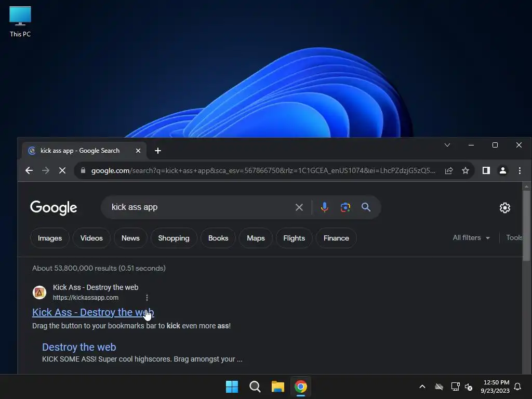
Task: Open Chrome side panel
Action: click(486, 170)
